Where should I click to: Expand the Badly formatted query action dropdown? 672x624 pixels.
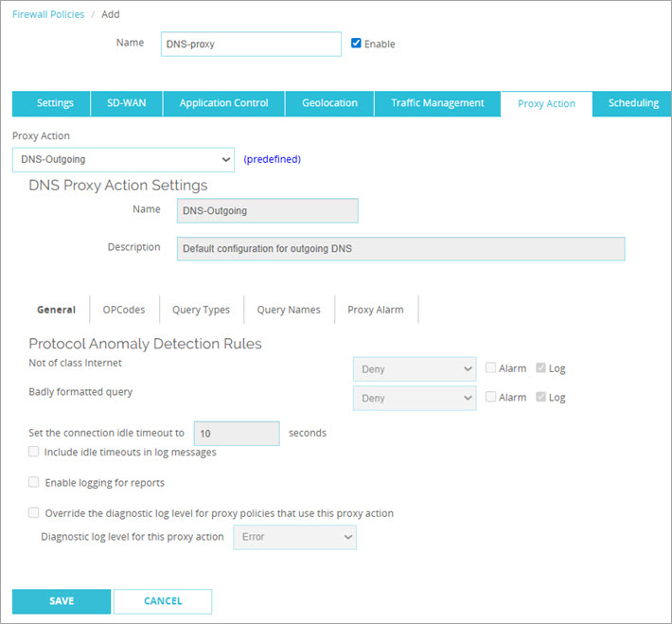click(x=415, y=398)
